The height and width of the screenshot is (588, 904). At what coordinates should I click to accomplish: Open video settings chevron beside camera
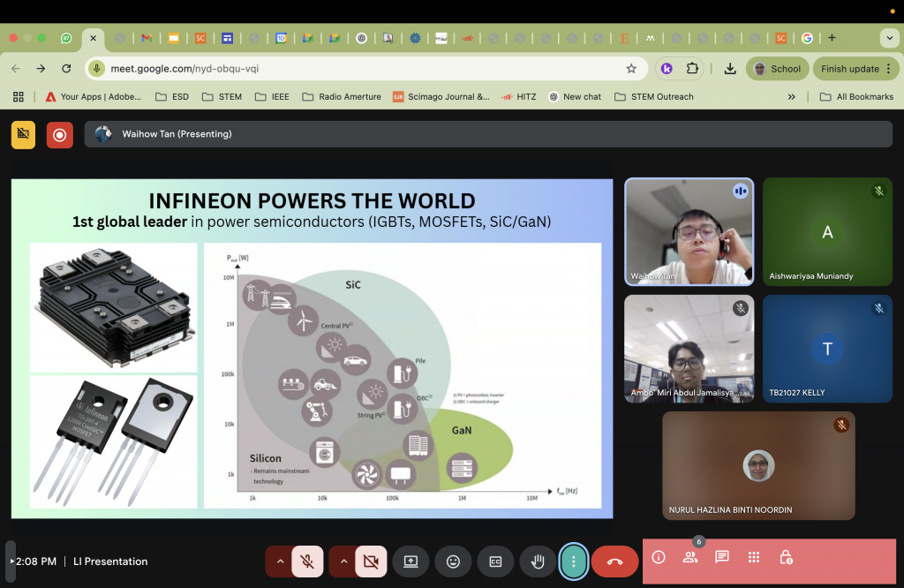click(x=343, y=561)
